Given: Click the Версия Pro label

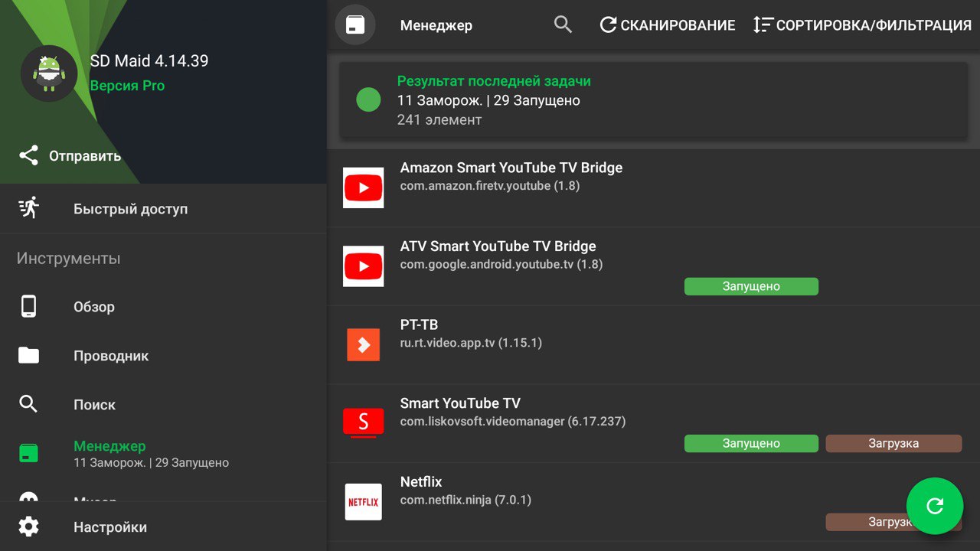Looking at the screenshot, I should 127,86.
